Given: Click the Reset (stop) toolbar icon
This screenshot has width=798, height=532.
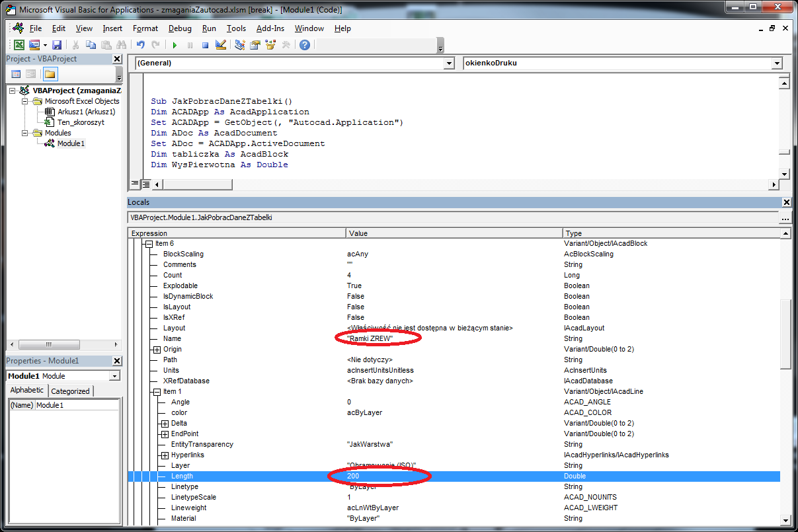Looking at the screenshot, I should pos(205,45).
